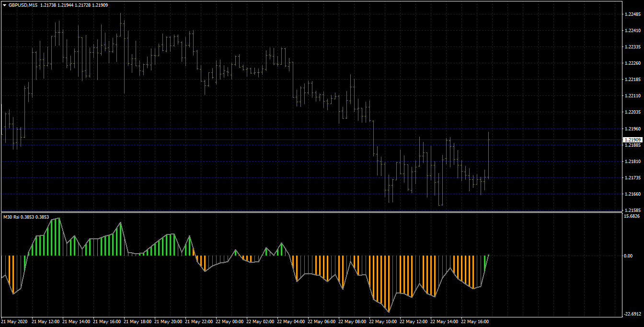Open the dropdown triangle beside GBPUSD,M15
The width and height of the screenshot is (644, 327).
point(5,4)
